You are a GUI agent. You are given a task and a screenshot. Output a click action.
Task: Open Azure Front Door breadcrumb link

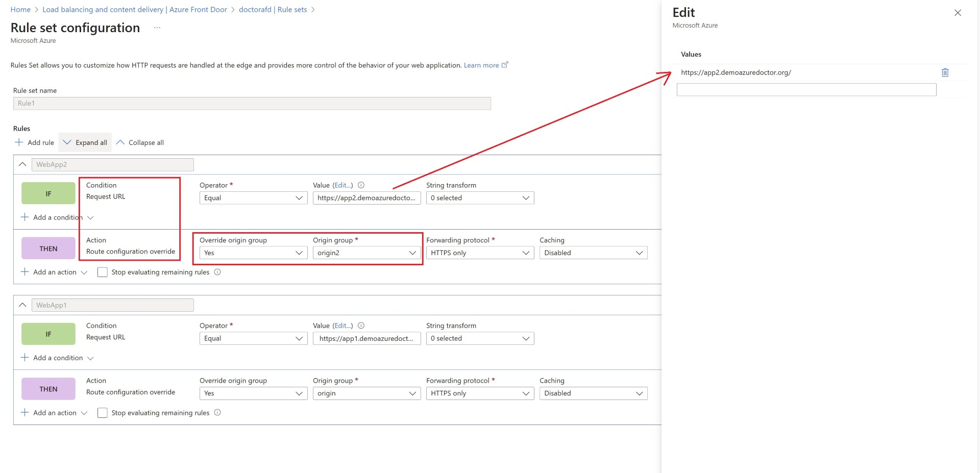(135, 10)
